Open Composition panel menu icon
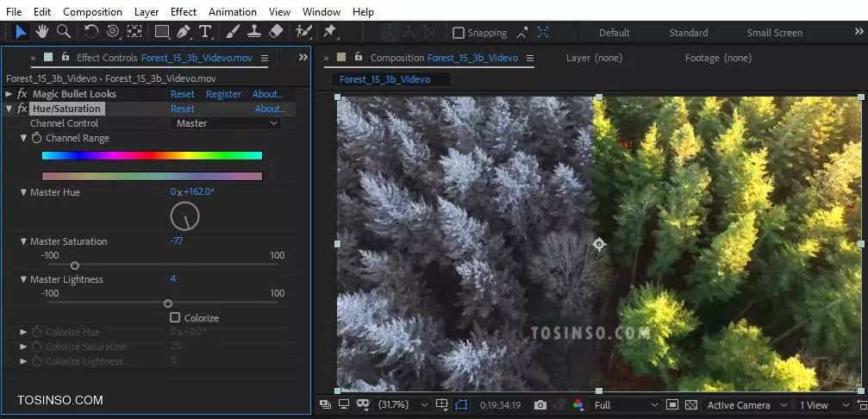 530,58
